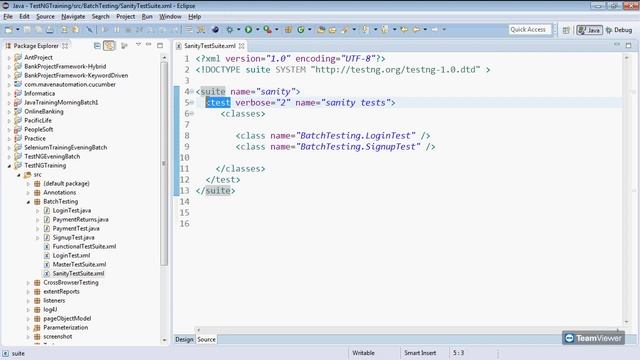Maximize the Package Explorer panel

coord(160,45)
